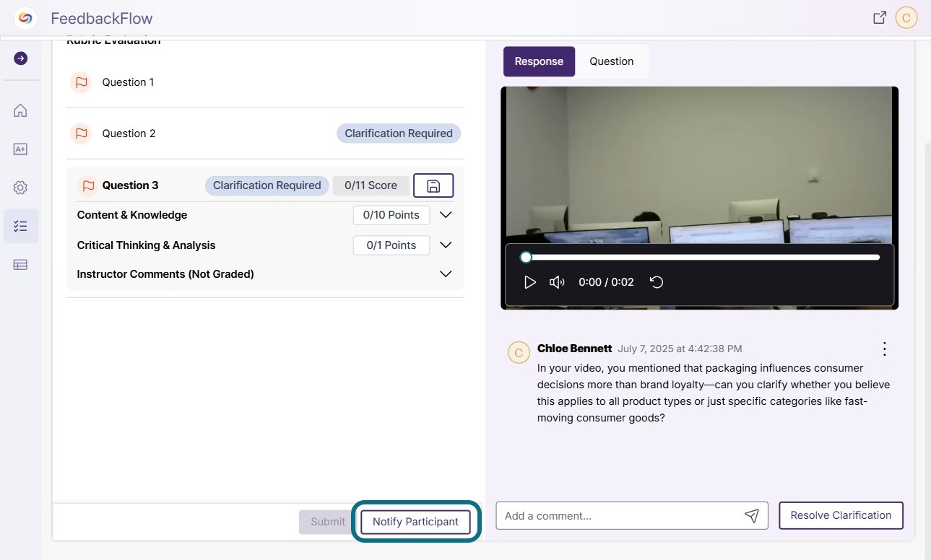Click Chloe Bennett's avatar in comment
This screenshot has width=931, height=560.
[x=518, y=352]
